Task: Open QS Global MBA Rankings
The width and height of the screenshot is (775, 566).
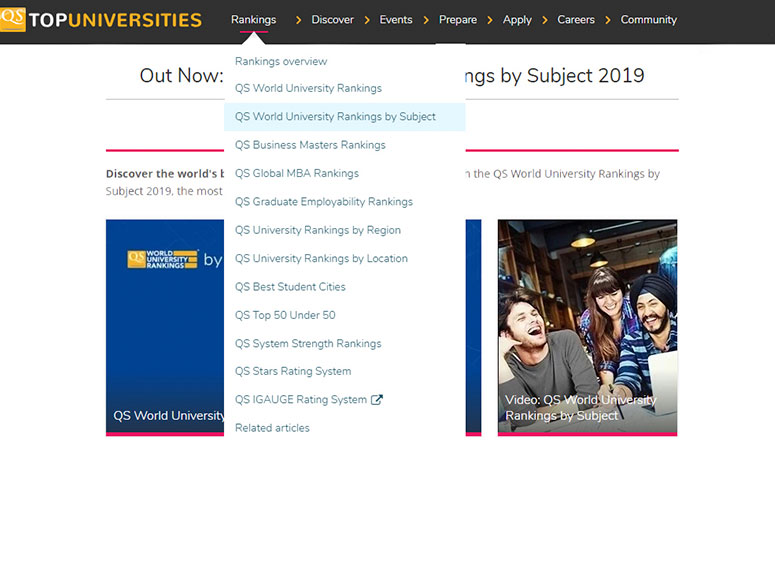Action: click(297, 174)
